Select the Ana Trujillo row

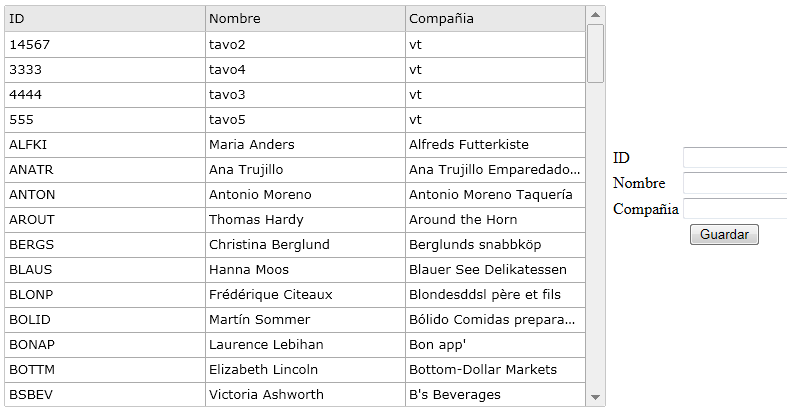[295, 170]
